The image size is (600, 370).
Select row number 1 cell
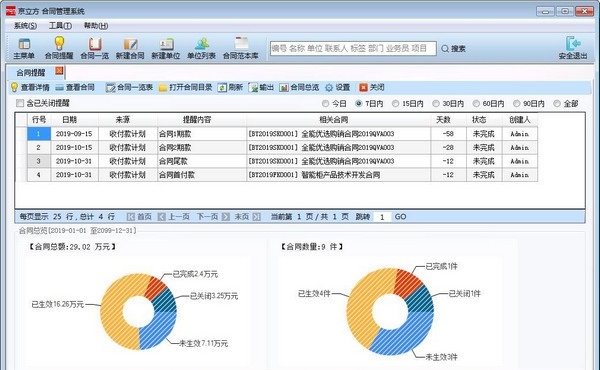[x=39, y=134]
